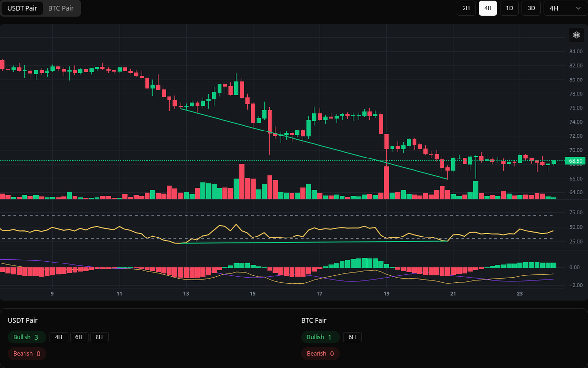Click the USDT Pair heading in summary panel
This screenshot has width=588, height=368.
click(x=23, y=320)
